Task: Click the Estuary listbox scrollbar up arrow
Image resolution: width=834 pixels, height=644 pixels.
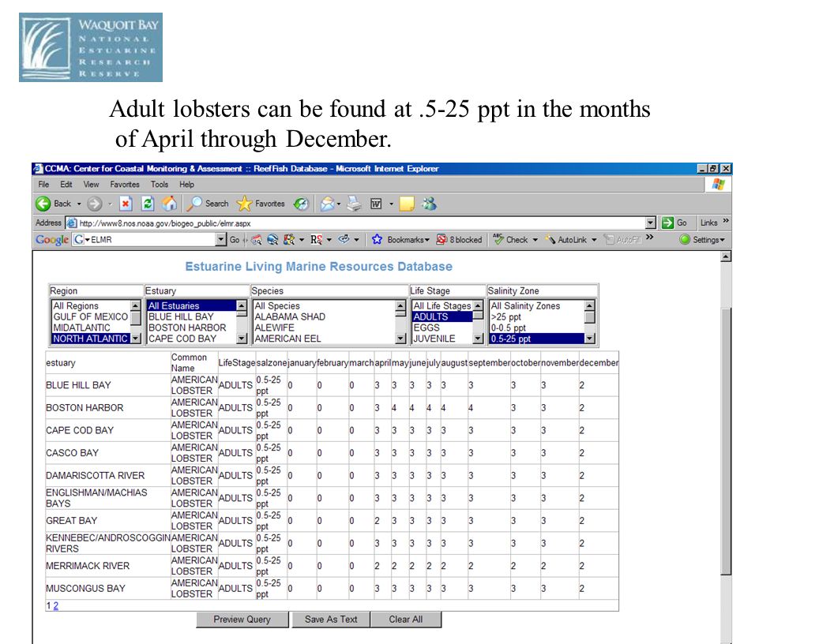Action: pyautogui.click(x=242, y=306)
